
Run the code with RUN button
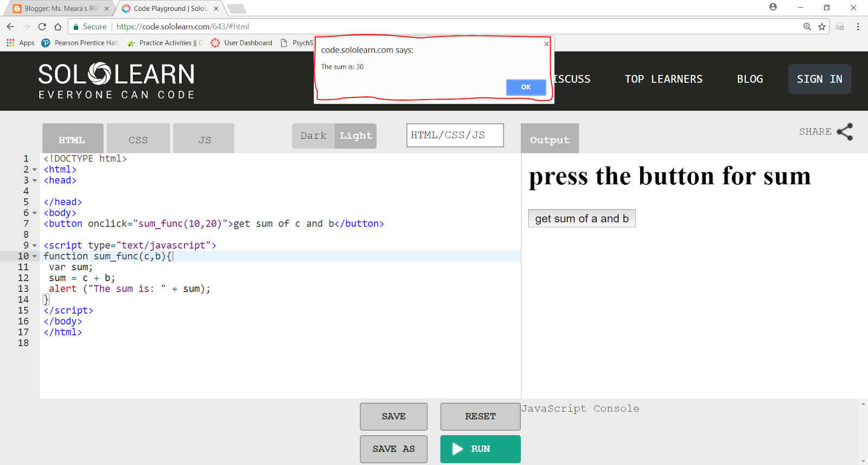click(481, 449)
